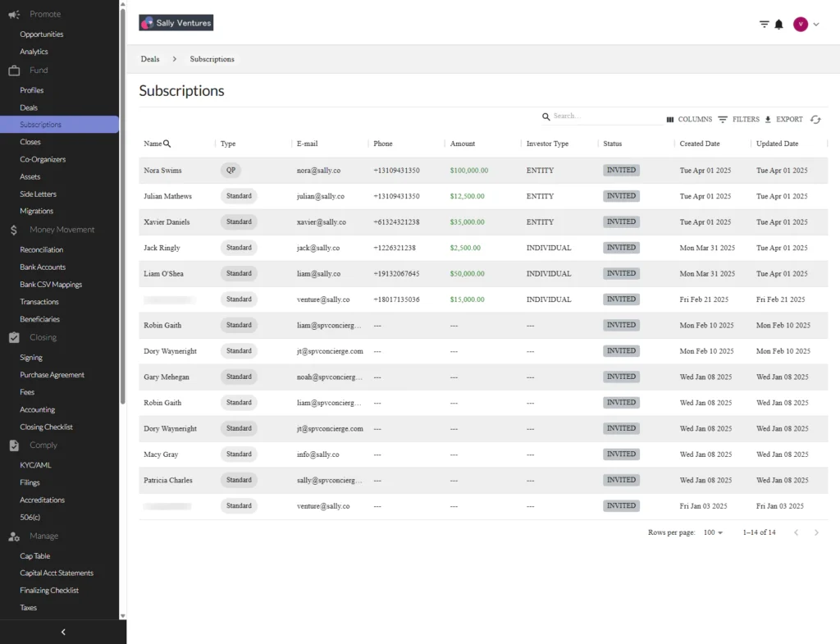Open the Columns selector
This screenshot has width=840, height=644.
click(x=689, y=120)
